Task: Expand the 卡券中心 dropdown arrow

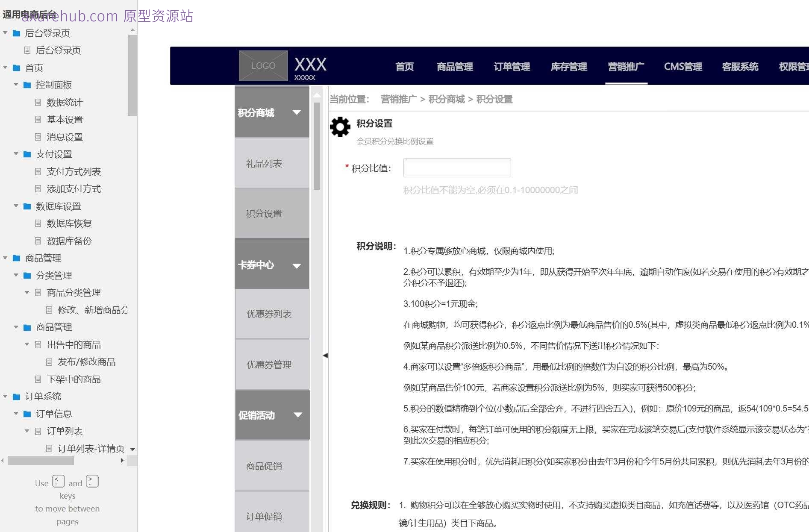Action: click(x=297, y=265)
